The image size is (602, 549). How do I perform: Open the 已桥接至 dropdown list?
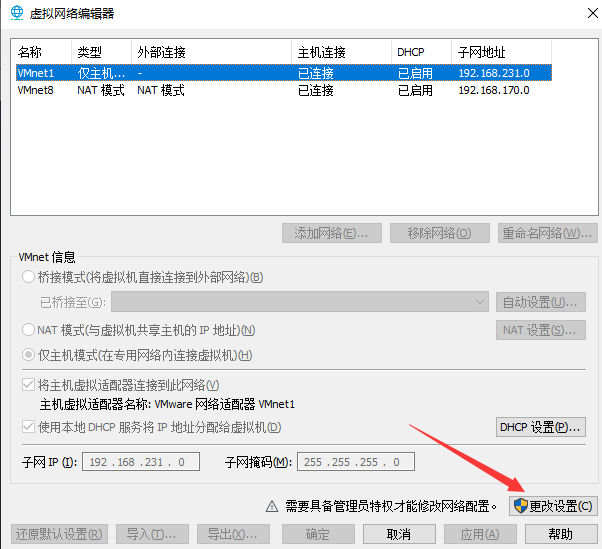coord(299,302)
